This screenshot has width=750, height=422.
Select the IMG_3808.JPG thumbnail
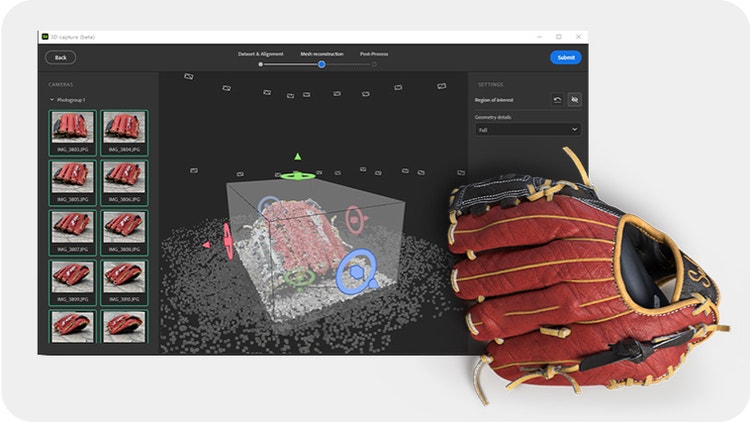point(124,232)
